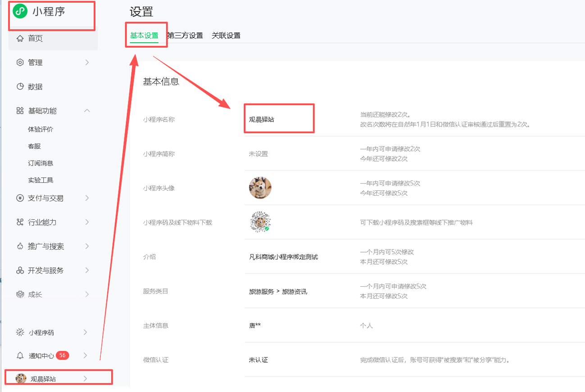This screenshot has width=585, height=392.
Task: Click the 可下载小程序码及搜索框等线下推广物料 description
Action: point(417,222)
